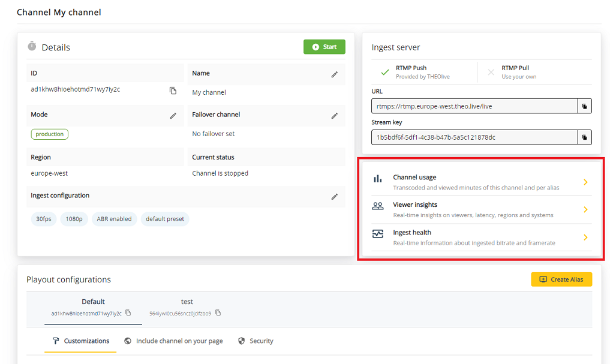Screen dimensions: 610x364
Task: Click the Viewer insights people icon
Action: [377, 206]
